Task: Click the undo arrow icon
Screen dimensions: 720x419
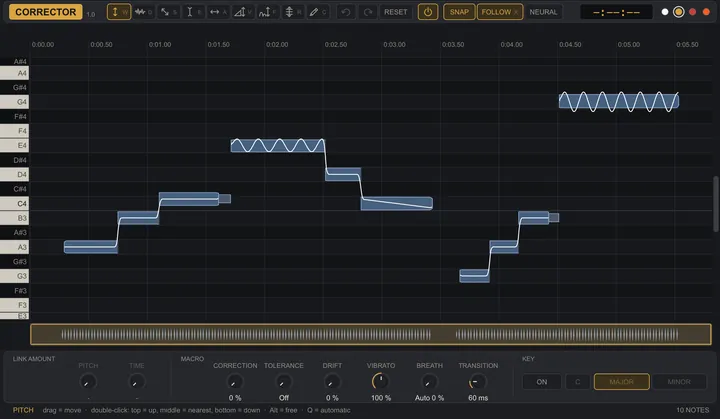Action: click(346, 12)
